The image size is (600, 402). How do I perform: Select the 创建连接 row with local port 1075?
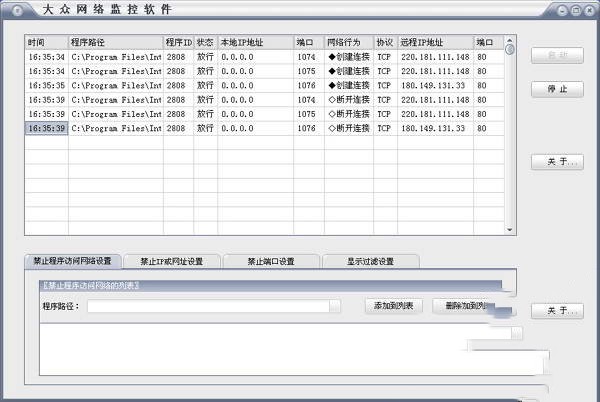click(260, 72)
